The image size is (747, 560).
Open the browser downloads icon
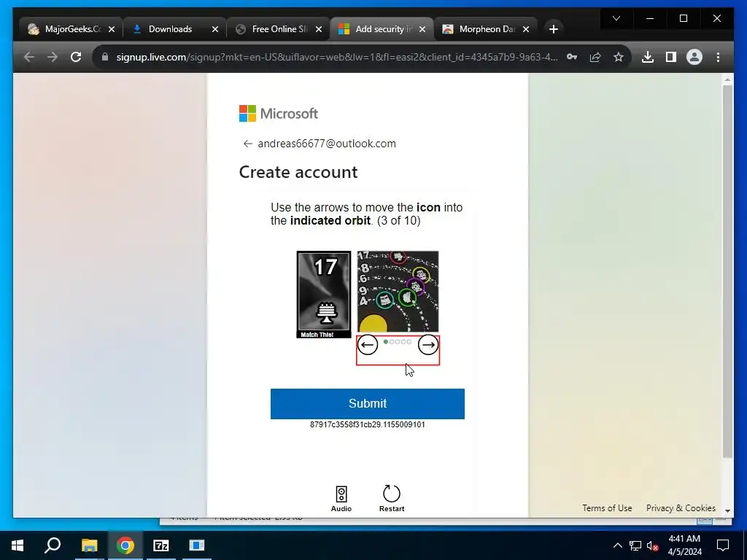648,57
